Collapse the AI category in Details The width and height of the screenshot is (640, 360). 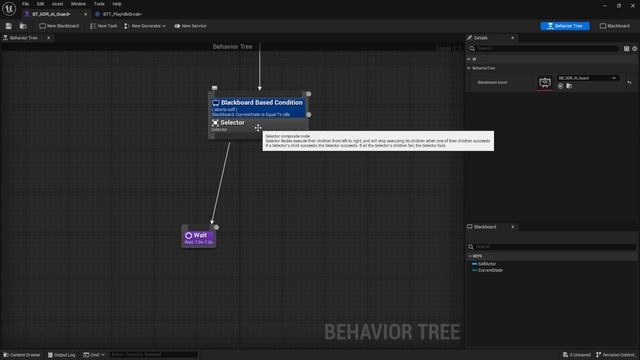click(x=469, y=59)
